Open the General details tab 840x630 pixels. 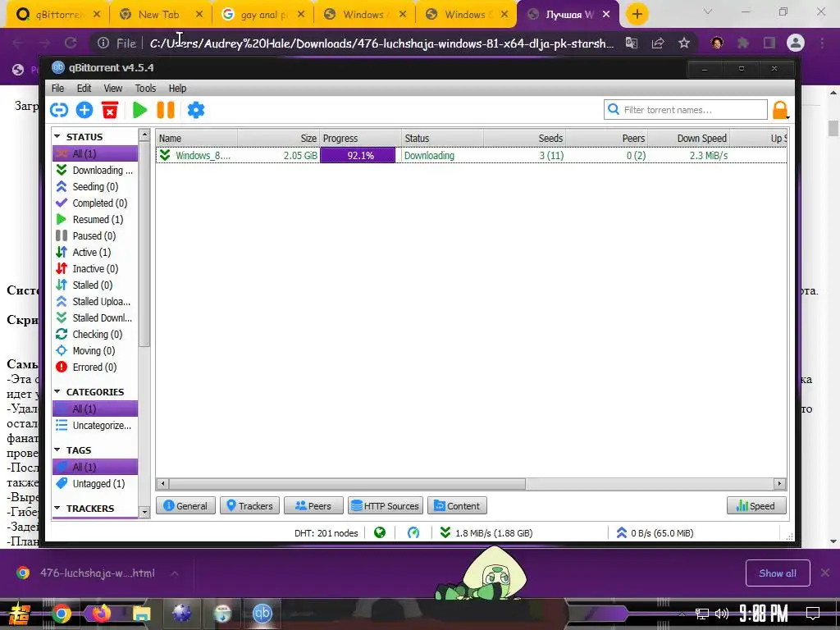(185, 505)
